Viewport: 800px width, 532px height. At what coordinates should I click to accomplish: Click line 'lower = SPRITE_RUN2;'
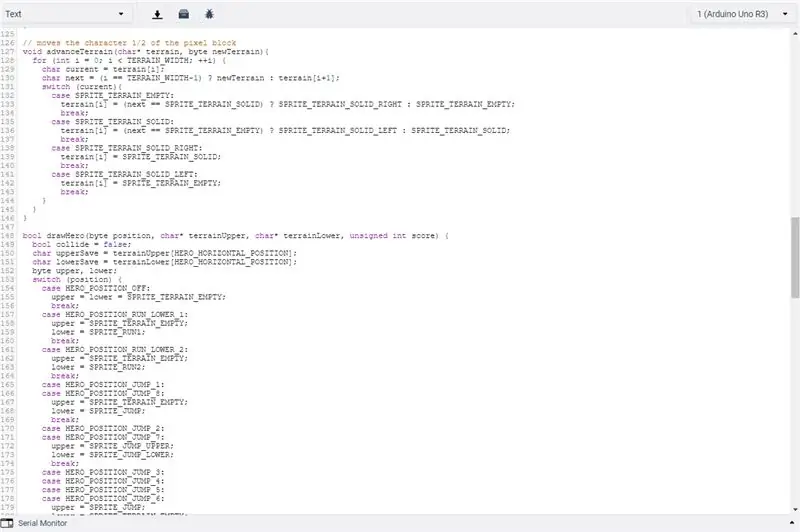coord(98,367)
